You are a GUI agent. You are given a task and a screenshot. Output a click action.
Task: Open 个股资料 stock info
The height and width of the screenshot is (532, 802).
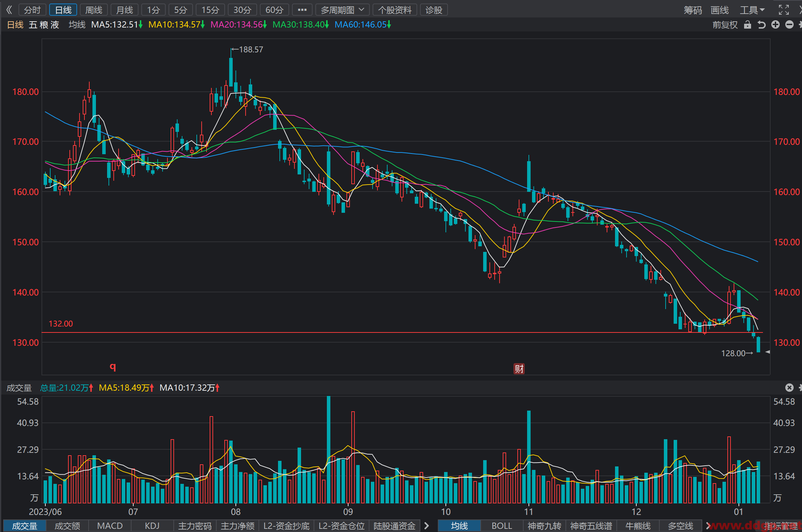(x=395, y=10)
